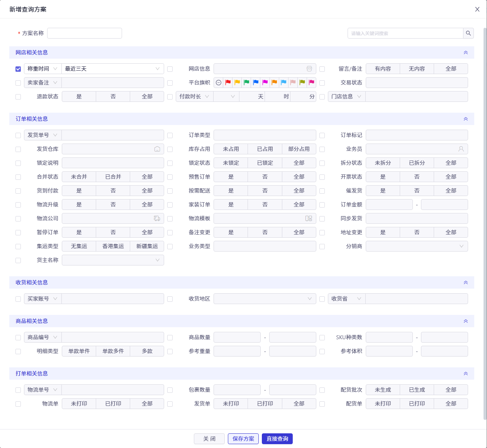Choose 已生成 for 配货批次
Viewport: 487px width, 448px height.
pos(417,390)
